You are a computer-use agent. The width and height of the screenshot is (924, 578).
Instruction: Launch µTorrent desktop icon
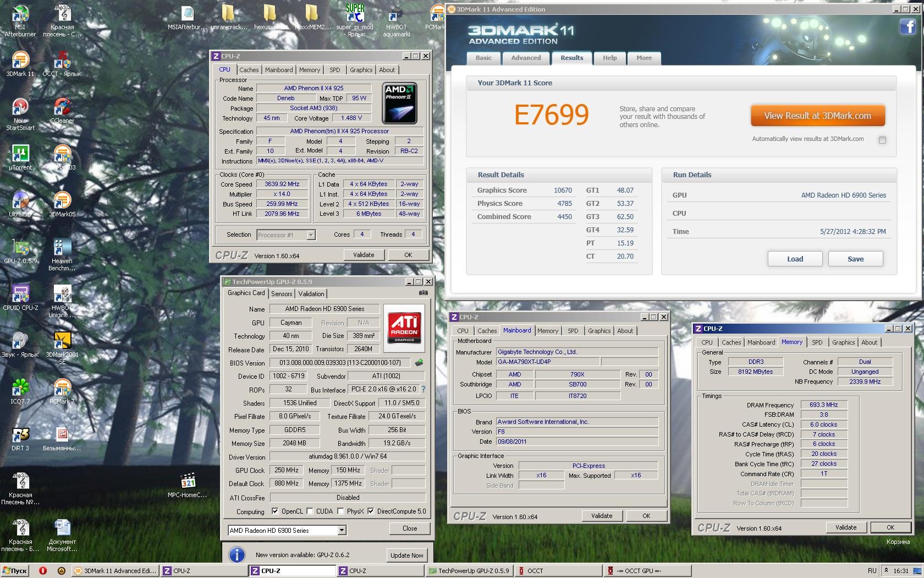point(20,157)
